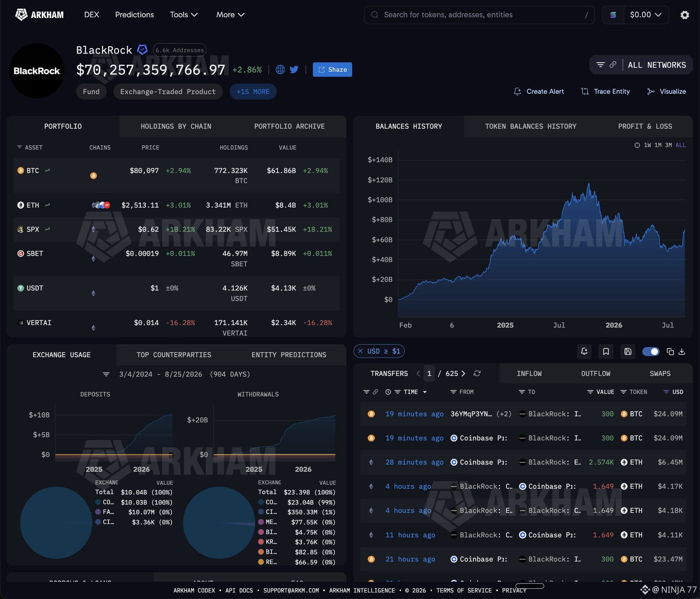Click the blue Share button
The height and width of the screenshot is (599, 700).
point(332,70)
